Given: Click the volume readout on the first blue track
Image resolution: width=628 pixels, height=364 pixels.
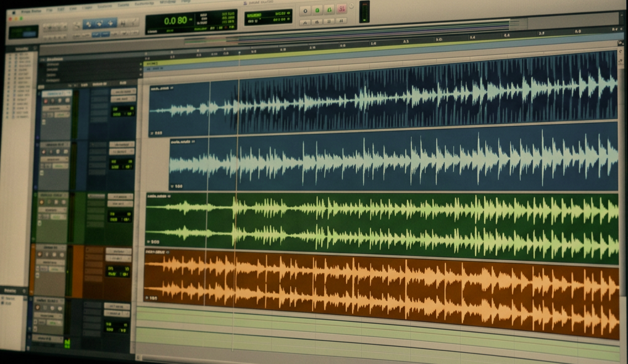Looking at the screenshot, I should (x=123, y=109).
